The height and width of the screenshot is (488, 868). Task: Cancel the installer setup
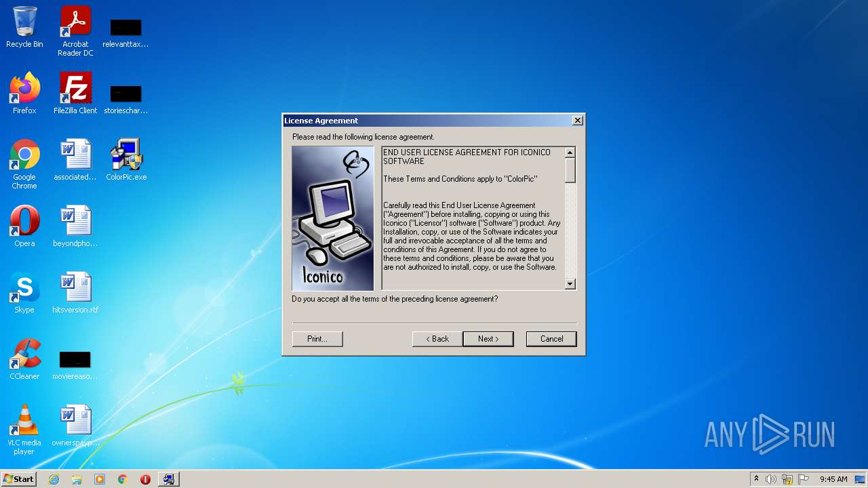coord(551,339)
